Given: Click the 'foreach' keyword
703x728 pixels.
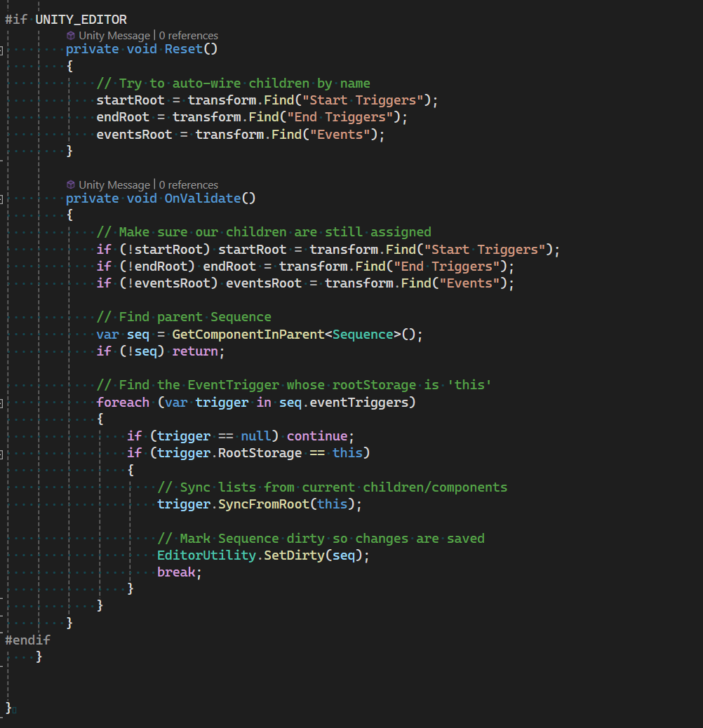Looking at the screenshot, I should pos(123,402).
